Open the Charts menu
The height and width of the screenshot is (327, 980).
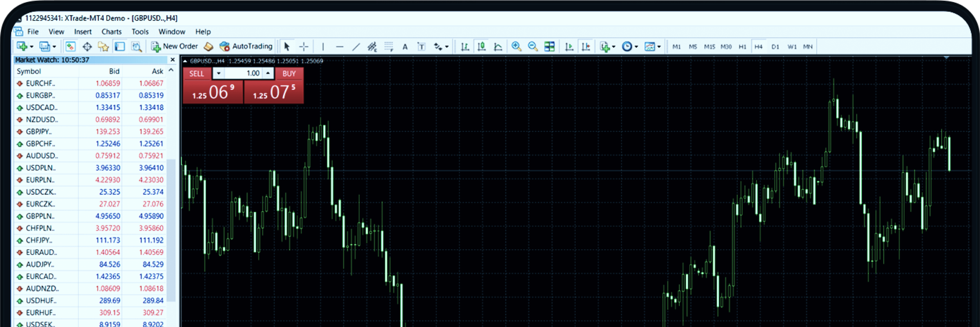pyautogui.click(x=111, y=32)
